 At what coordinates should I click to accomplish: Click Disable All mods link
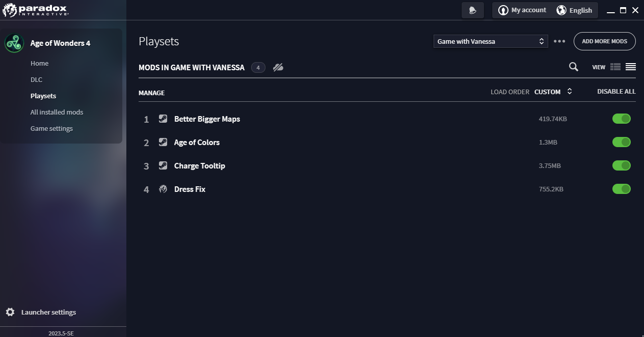pyautogui.click(x=616, y=92)
